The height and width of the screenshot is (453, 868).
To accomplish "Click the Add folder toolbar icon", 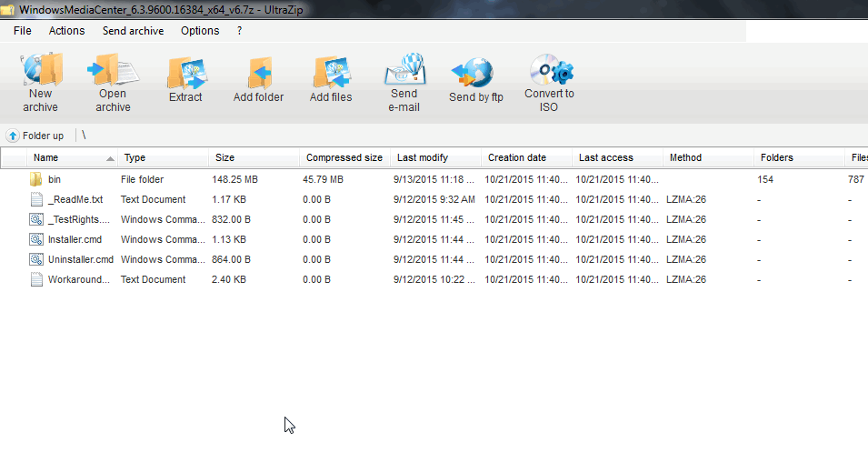I will tap(259, 73).
